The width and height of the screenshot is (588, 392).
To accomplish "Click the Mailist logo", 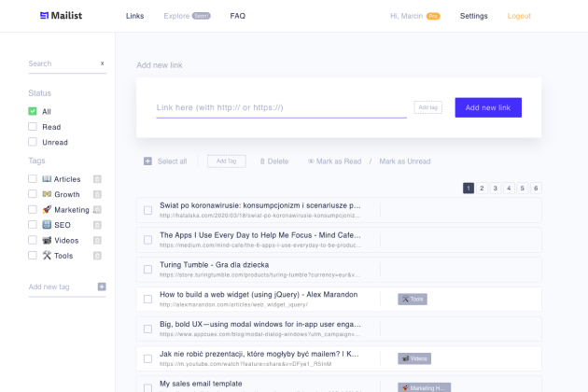I will (61, 15).
